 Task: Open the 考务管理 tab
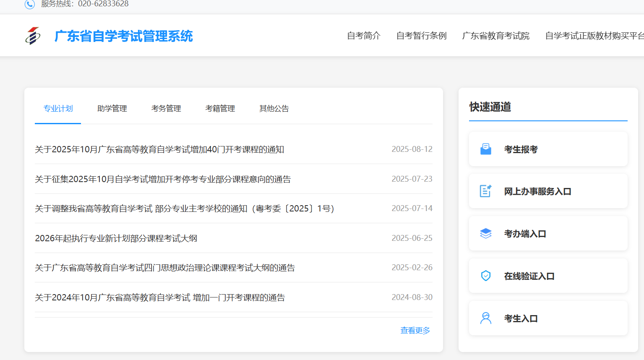166,108
